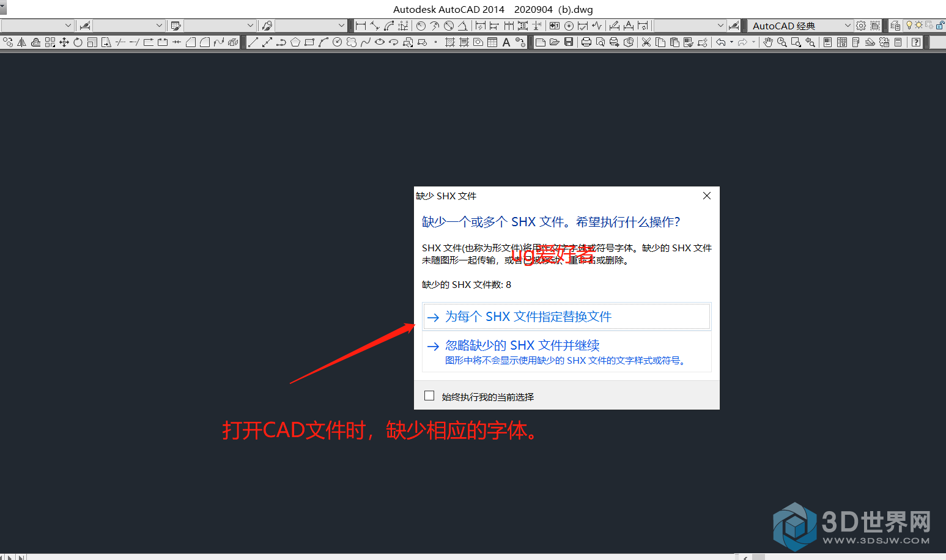This screenshot has height=560, width=946.
Task: Select the Mirror tool icon
Action: click(x=21, y=42)
